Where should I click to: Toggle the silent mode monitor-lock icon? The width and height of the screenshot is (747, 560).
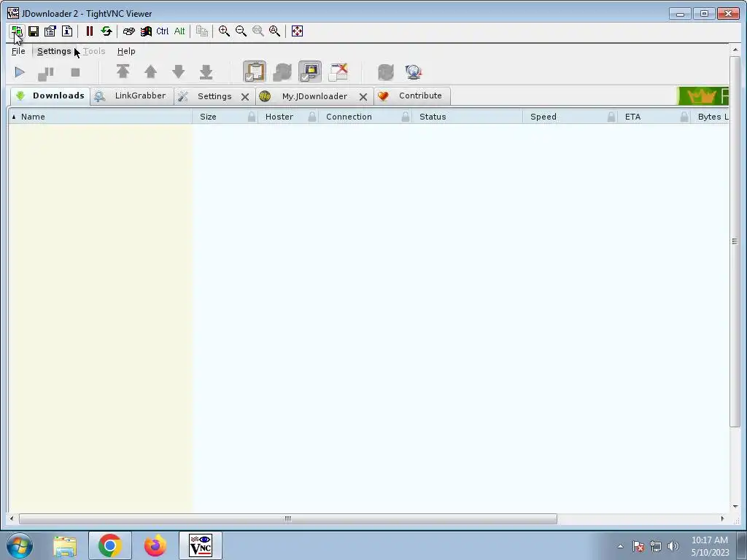310,72
